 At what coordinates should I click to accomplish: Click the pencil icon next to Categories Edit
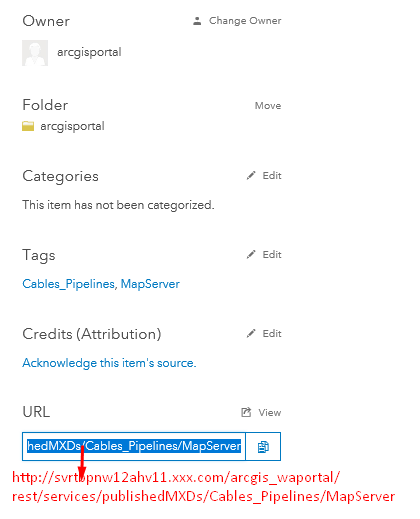[251, 175]
